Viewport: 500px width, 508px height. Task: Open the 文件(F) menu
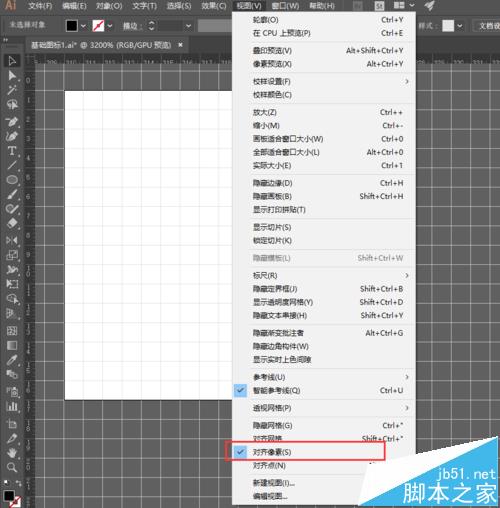[x=40, y=6]
